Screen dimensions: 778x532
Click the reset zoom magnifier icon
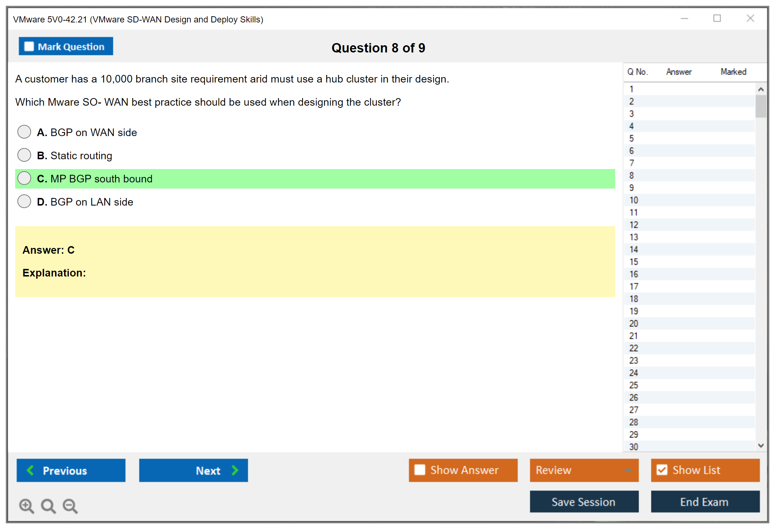click(48, 506)
